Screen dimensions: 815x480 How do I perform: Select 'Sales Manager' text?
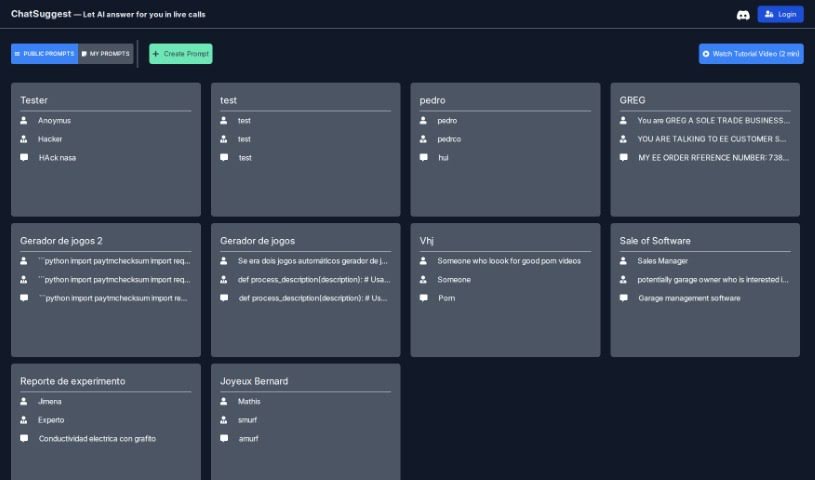pos(662,261)
